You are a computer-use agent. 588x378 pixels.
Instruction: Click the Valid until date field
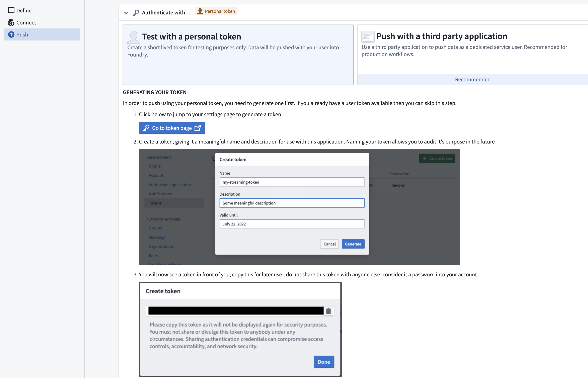tap(292, 224)
